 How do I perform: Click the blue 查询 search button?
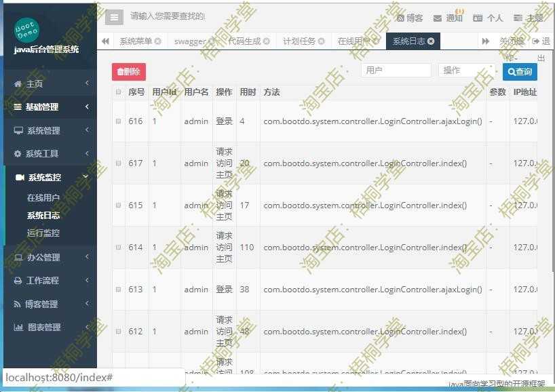[x=520, y=72]
